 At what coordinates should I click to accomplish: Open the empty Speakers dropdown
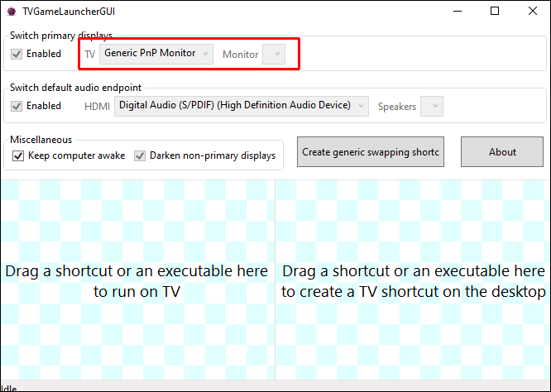pyautogui.click(x=432, y=106)
